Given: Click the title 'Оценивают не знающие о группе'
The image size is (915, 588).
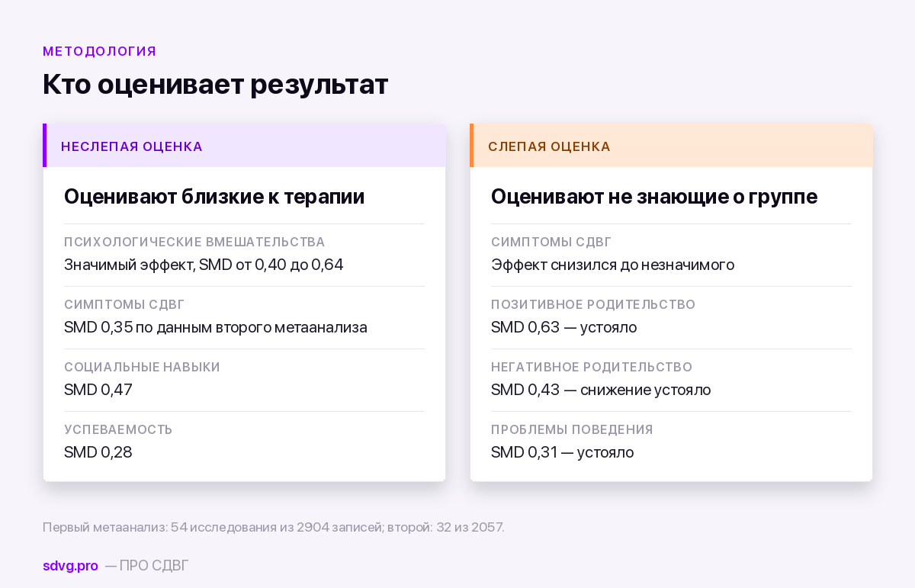Looking at the screenshot, I should tap(654, 197).
